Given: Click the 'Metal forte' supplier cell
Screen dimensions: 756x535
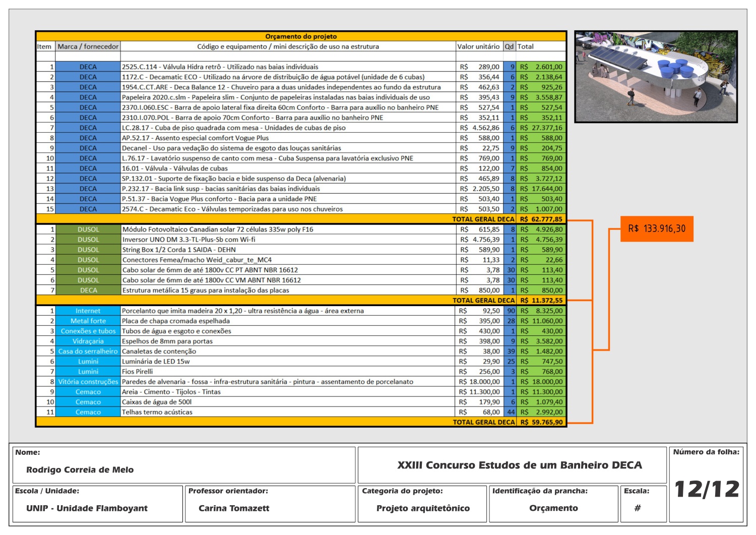Looking at the screenshot, I should (x=88, y=321).
